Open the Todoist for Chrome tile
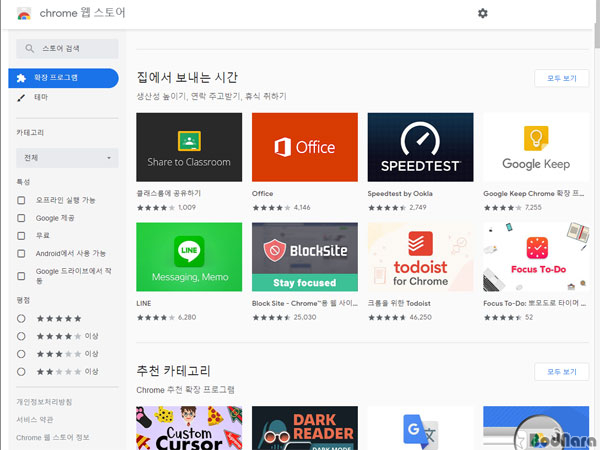The width and height of the screenshot is (600, 450). coord(420,256)
